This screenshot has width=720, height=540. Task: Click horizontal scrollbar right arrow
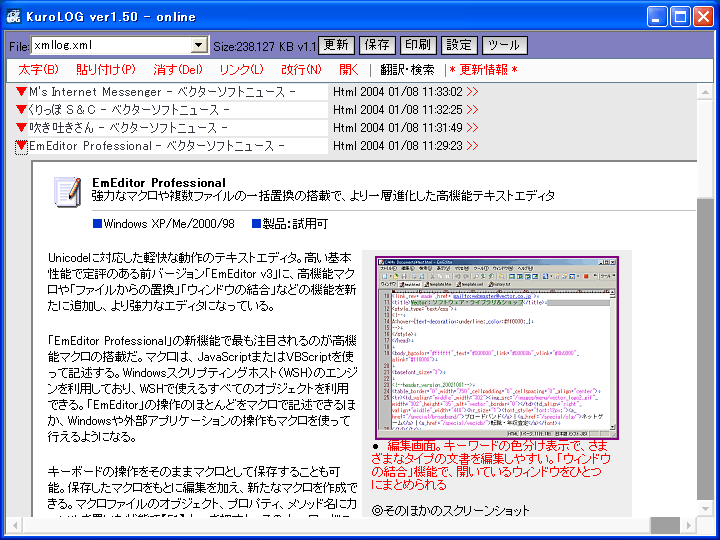(x=689, y=525)
